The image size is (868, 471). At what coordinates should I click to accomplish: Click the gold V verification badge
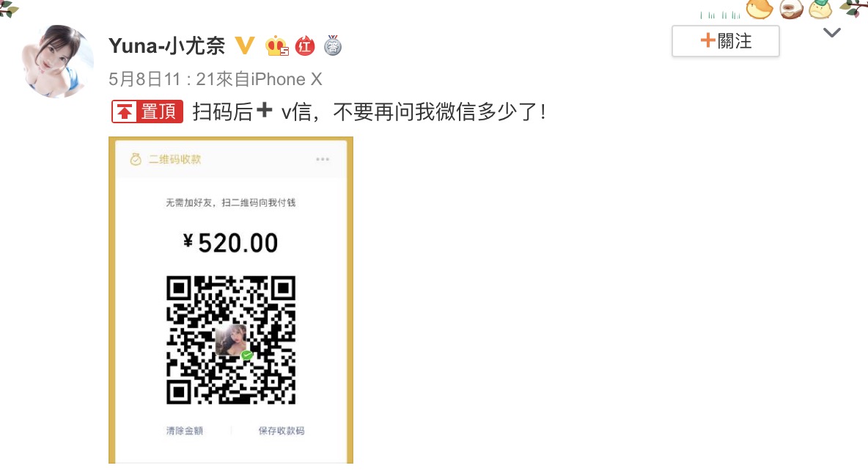(x=245, y=45)
